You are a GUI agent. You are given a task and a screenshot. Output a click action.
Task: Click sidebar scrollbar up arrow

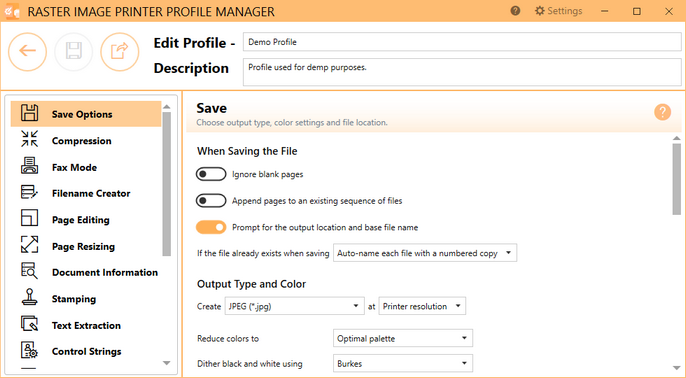[x=166, y=107]
